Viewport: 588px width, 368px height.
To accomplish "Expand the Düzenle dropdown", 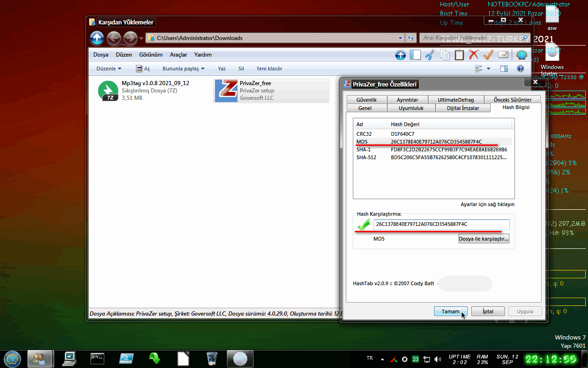I will point(109,69).
